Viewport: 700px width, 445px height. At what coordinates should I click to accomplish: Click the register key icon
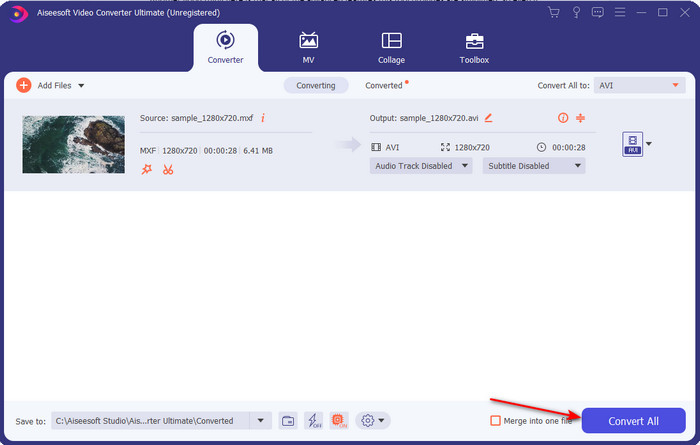coord(576,12)
